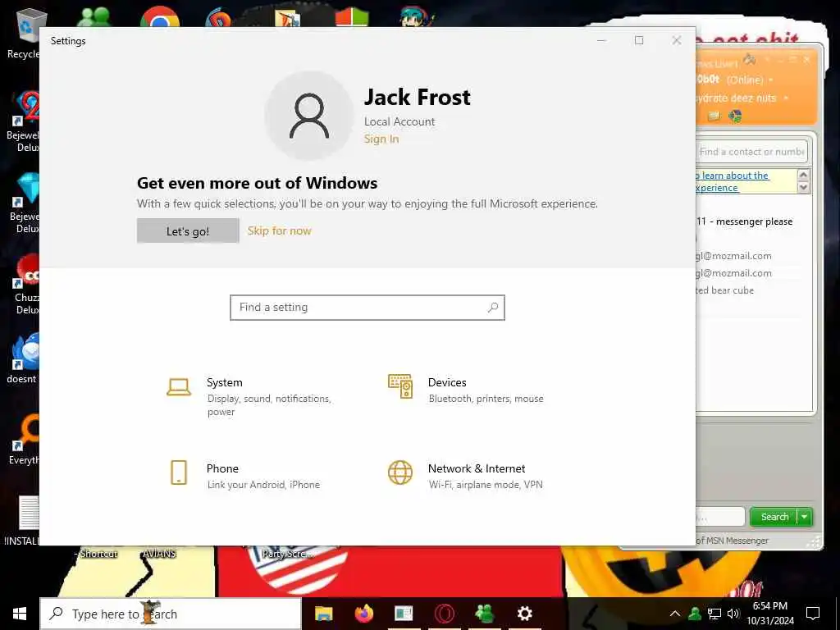The height and width of the screenshot is (630, 840).
Task: Click the Settings gear on the taskbar
Action: click(524, 614)
